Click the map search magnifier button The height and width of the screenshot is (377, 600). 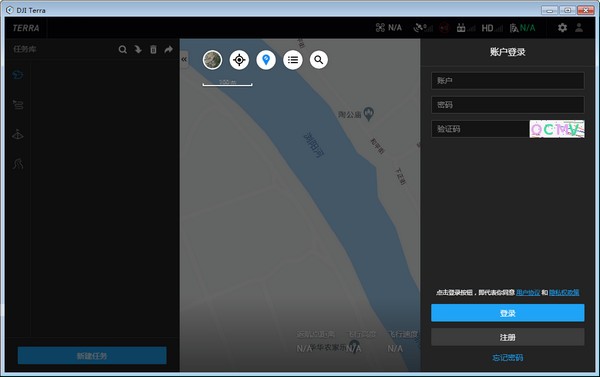click(x=319, y=60)
